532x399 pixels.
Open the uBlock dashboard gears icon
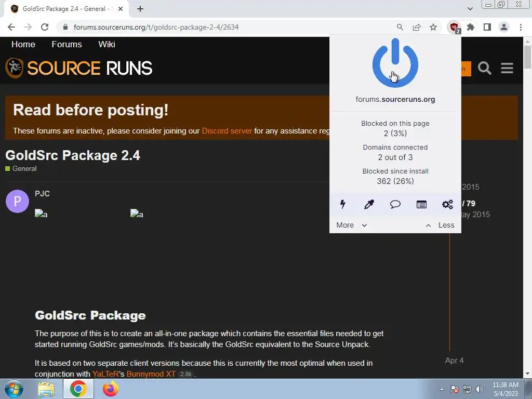[447, 204]
